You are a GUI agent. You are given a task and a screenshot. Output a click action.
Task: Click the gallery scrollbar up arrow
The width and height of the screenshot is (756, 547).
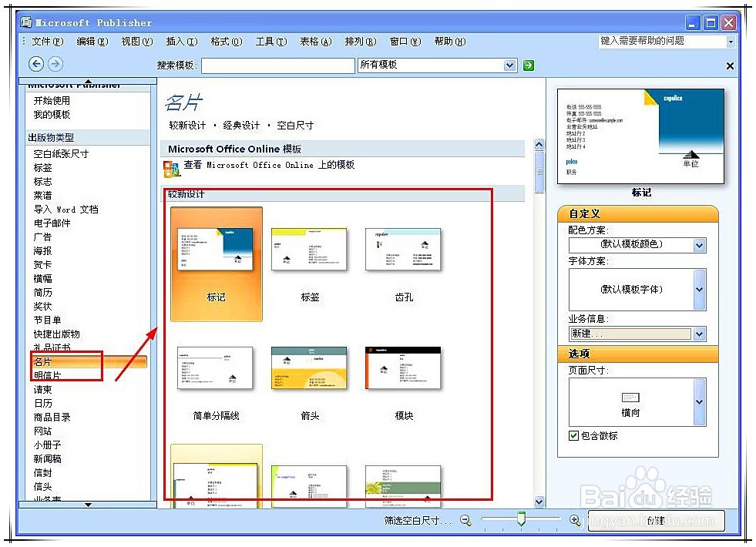tap(539, 144)
